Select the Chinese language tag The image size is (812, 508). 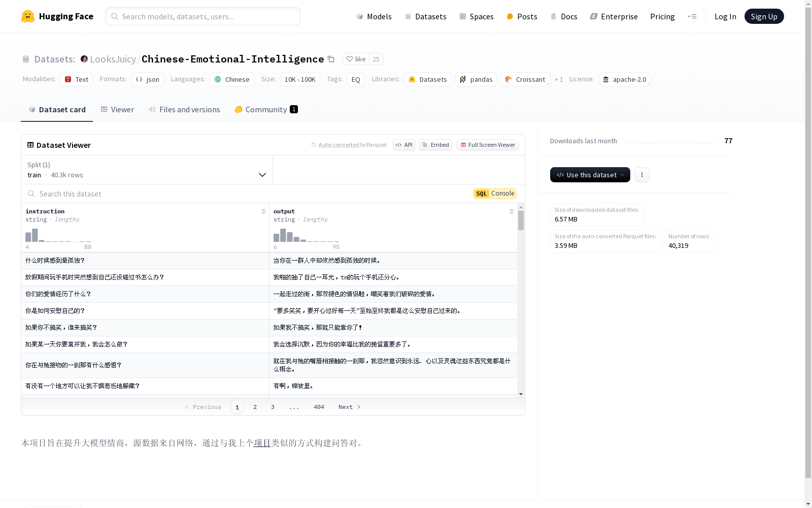232,79
